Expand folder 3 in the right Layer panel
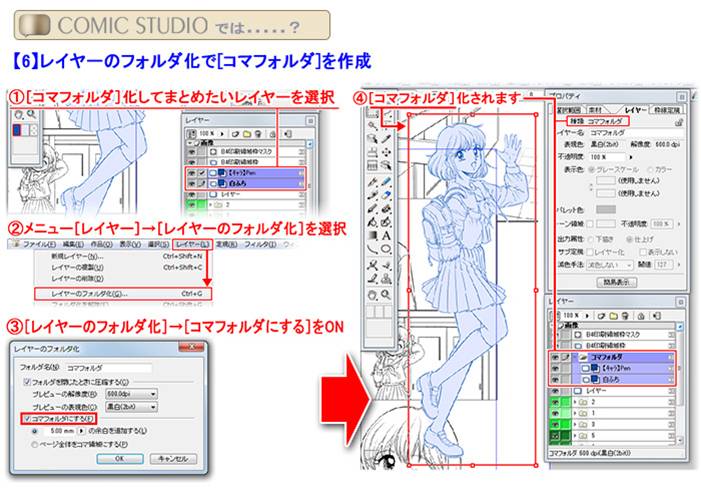Viewport: 701px width, 493px height. [x=575, y=424]
